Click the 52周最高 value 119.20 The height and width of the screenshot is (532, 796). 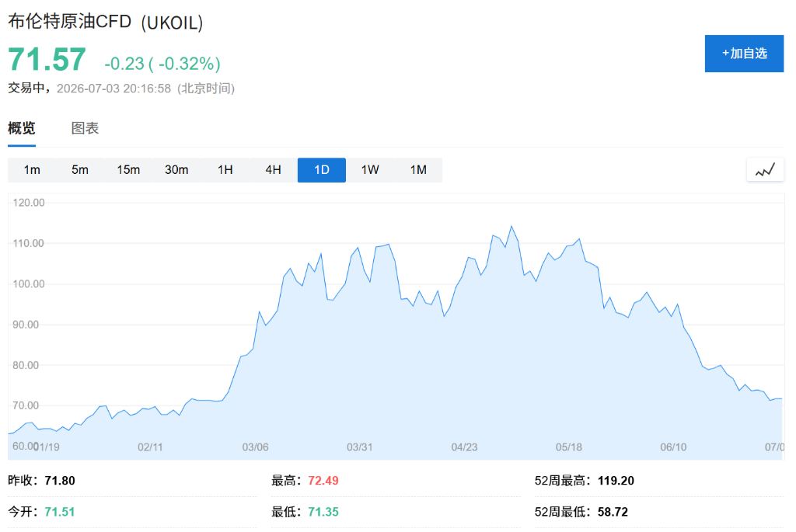coord(616,480)
